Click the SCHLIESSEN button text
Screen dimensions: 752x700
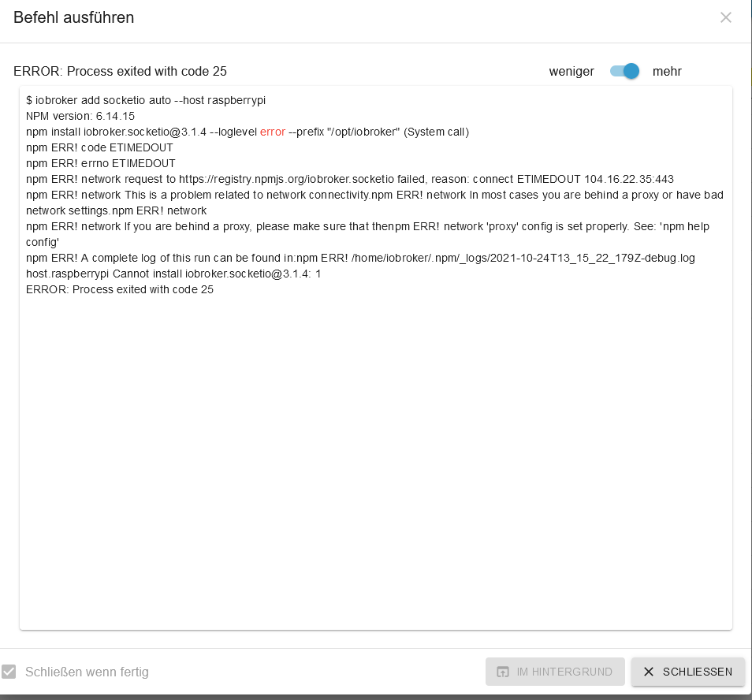click(x=698, y=672)
